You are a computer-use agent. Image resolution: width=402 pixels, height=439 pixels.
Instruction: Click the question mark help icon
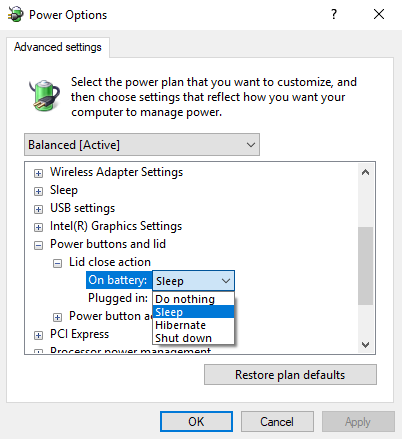[334, 14]
